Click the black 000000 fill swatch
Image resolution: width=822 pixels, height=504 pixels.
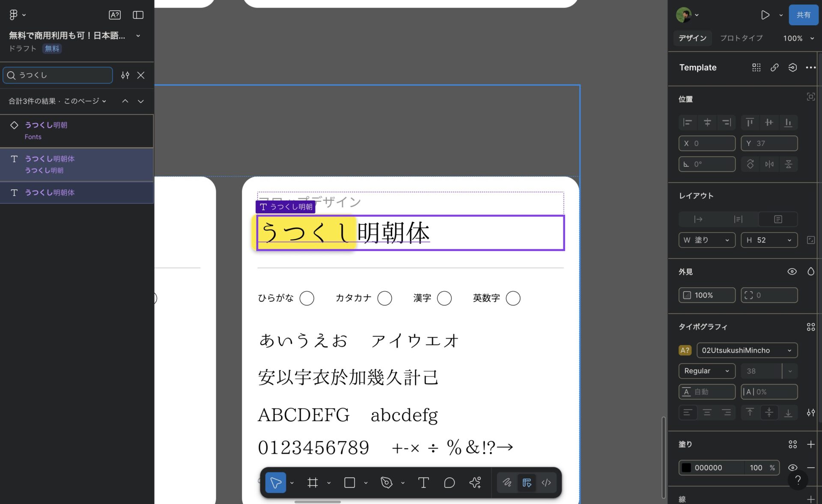pos(686,468)
